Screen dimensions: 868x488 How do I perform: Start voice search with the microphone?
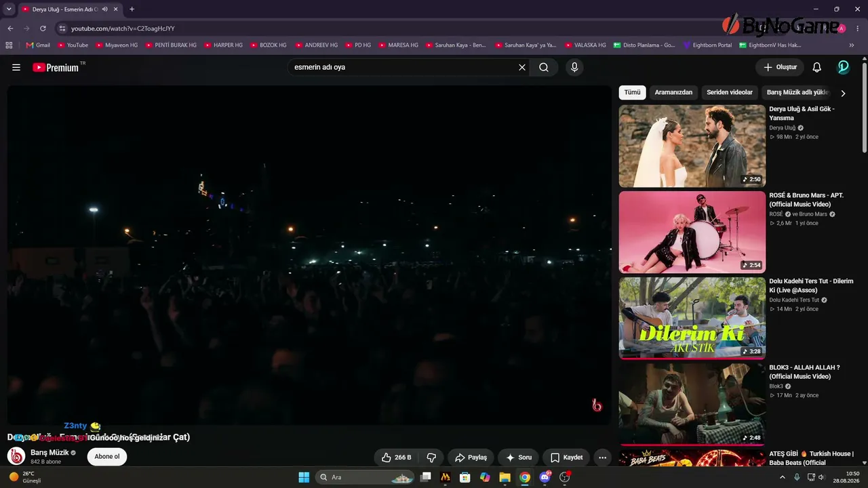(x=574, y=67)
